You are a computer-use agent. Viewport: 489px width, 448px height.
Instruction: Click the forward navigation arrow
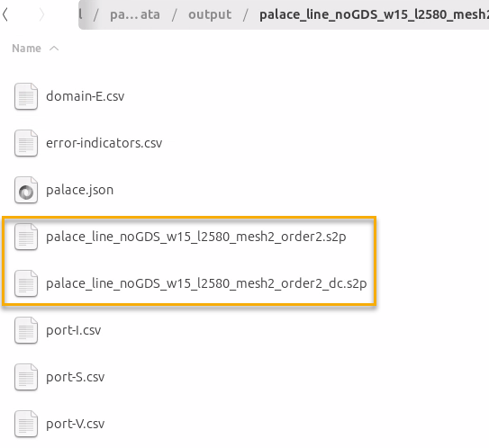point(41,14)
